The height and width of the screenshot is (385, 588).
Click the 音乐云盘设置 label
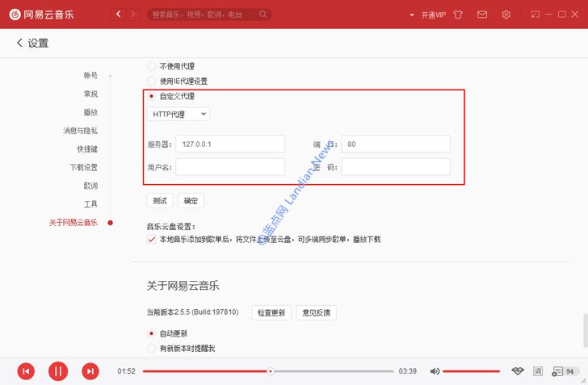coord(170,227)
